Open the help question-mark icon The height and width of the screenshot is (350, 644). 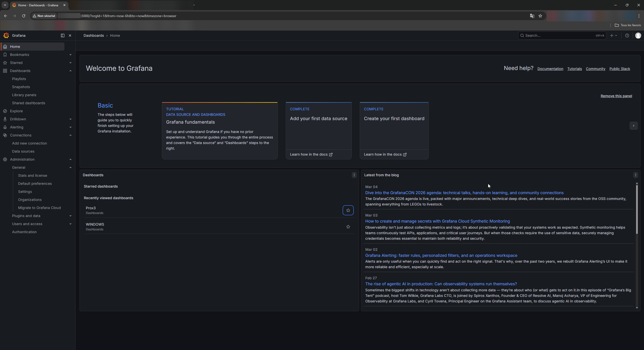click(627, 36)
